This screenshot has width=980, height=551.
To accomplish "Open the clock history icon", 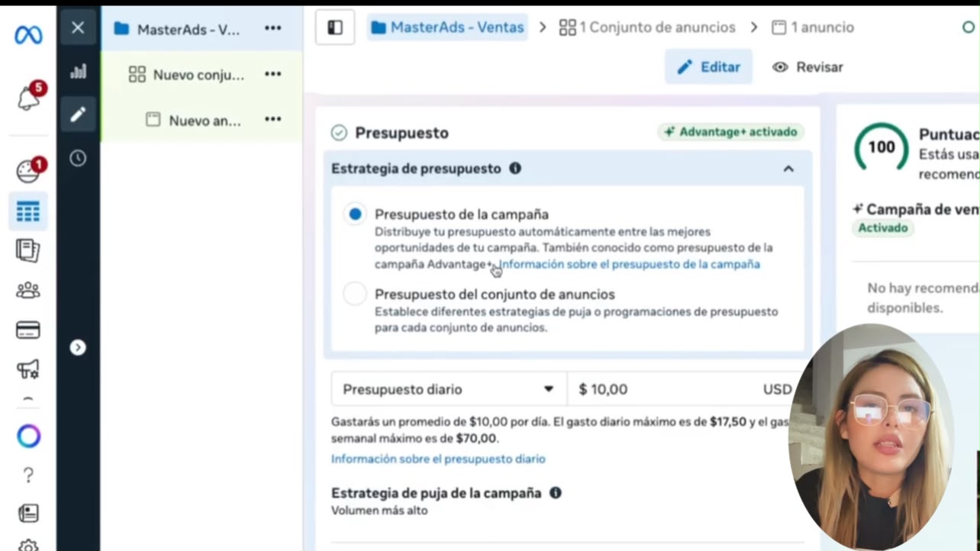I will 78,158.
